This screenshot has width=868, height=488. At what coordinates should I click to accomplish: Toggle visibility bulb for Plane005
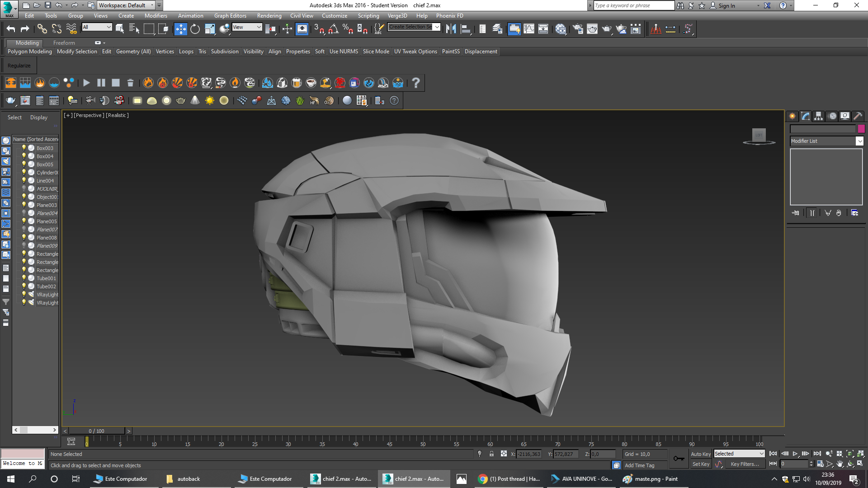pyautogui.click(x=24, y=221)
